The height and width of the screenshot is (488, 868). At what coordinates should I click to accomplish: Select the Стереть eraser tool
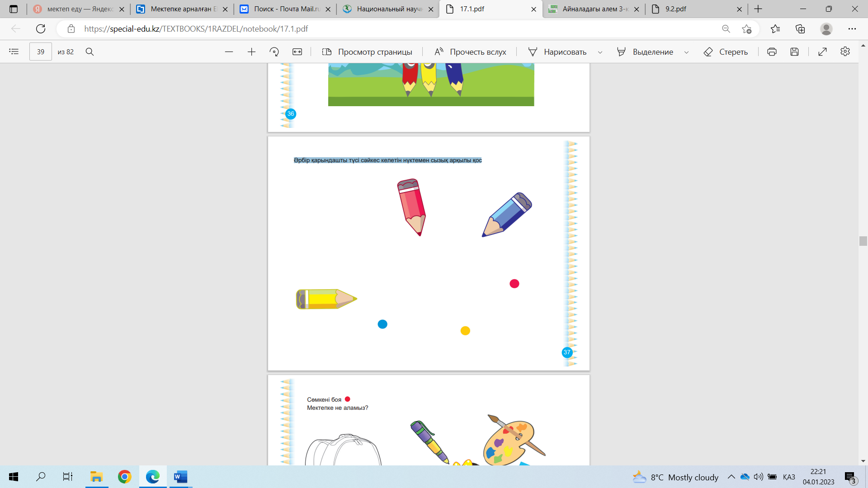[725, 52]
